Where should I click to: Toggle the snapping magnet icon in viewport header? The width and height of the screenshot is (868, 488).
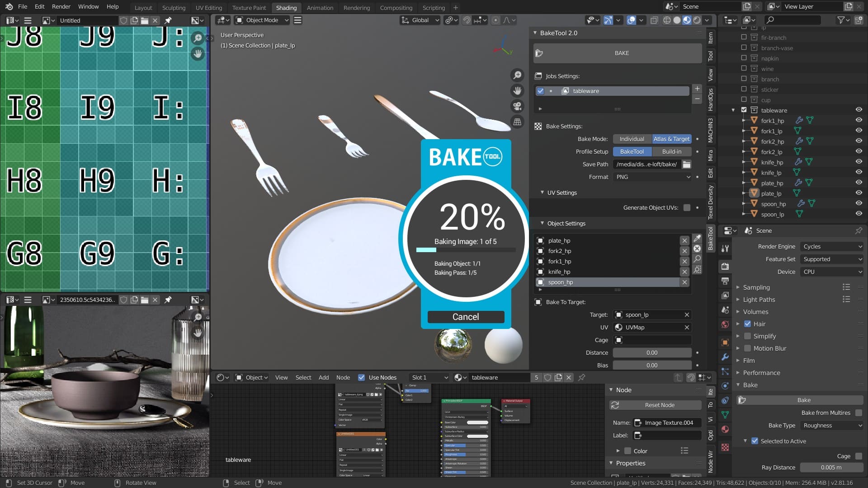(467, 20)
